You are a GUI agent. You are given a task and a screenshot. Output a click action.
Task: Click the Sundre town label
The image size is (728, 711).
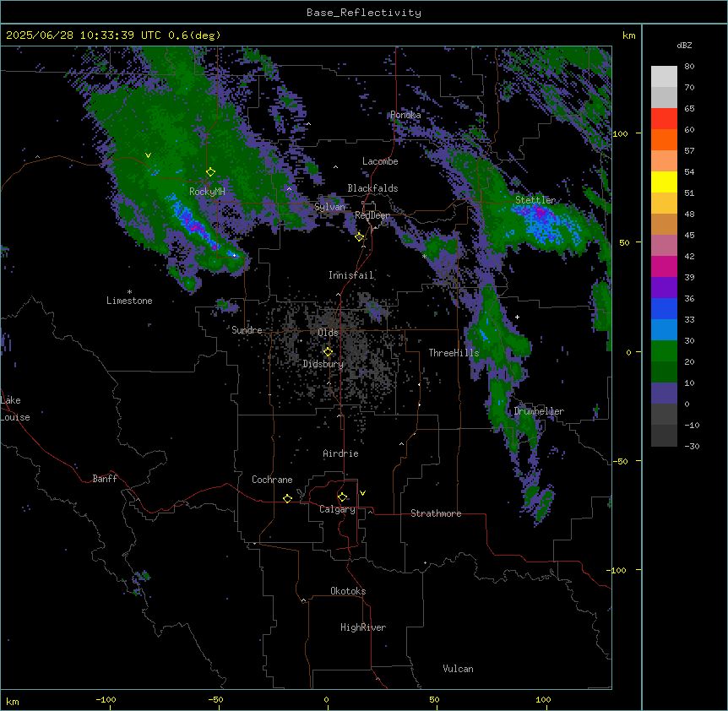(247, 330)
